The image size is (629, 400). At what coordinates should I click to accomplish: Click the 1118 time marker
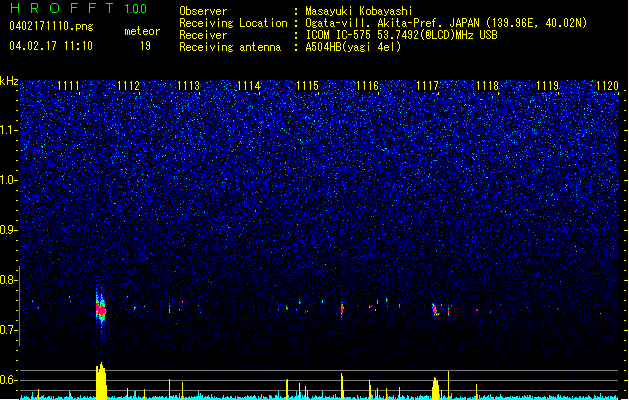pos(487,85)
